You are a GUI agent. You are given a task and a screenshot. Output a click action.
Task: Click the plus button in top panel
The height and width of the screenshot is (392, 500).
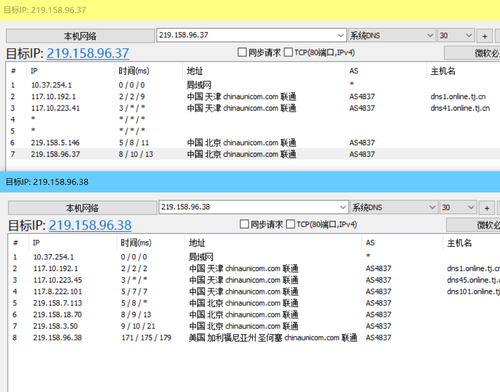coord(485,36)
